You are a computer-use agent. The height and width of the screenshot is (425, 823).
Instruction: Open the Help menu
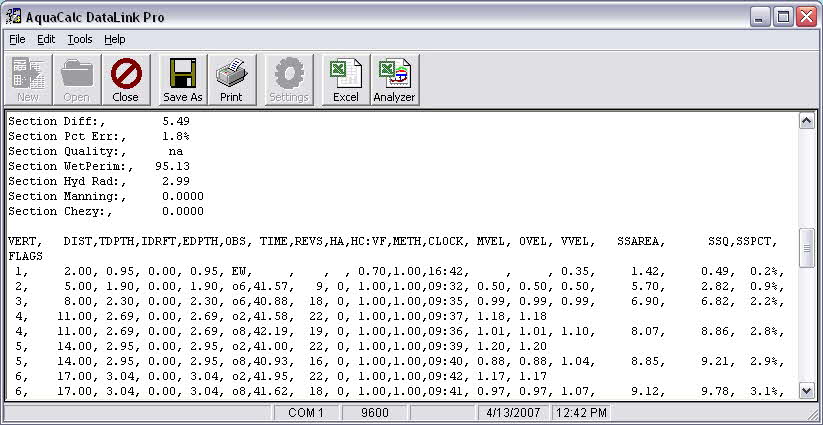[x=114, y=39]
